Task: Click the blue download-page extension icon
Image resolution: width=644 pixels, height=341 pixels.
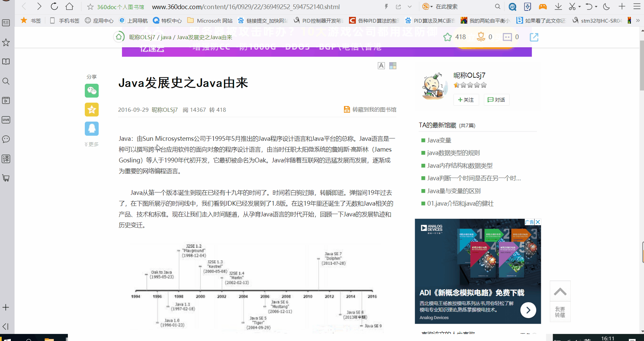Action: (x=527, y=6)
